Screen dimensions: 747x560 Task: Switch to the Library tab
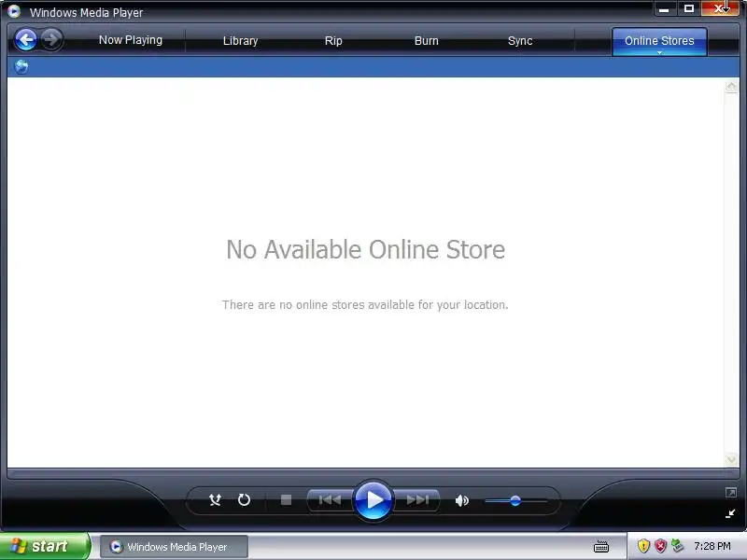tap(240, 41)
